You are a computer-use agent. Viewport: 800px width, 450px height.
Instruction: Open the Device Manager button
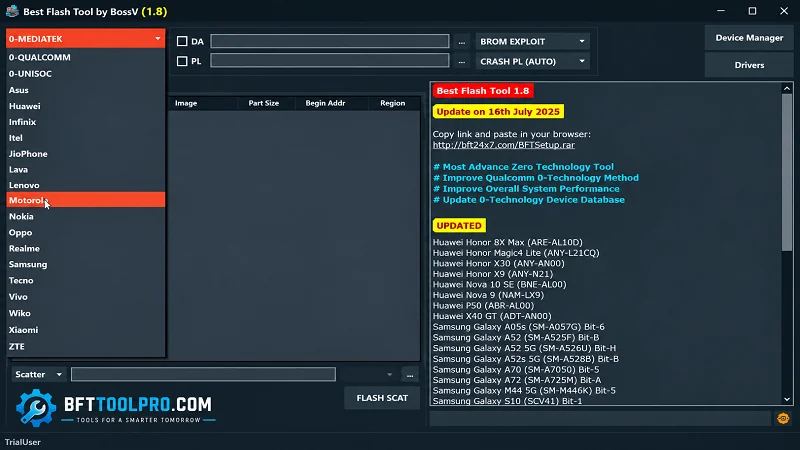pos(749,38)
